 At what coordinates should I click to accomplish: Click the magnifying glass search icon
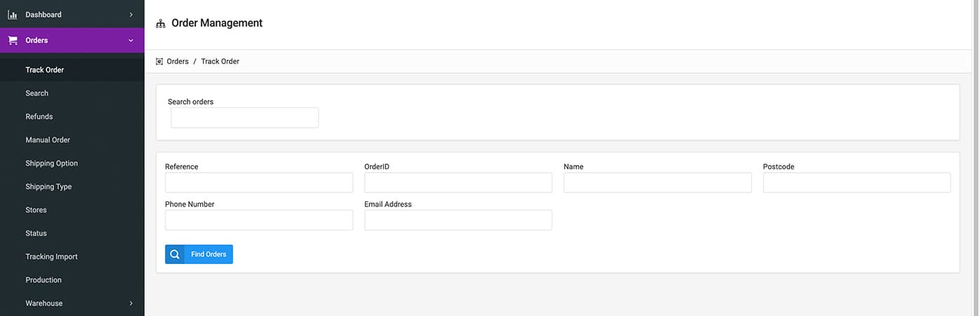point(175,254)
